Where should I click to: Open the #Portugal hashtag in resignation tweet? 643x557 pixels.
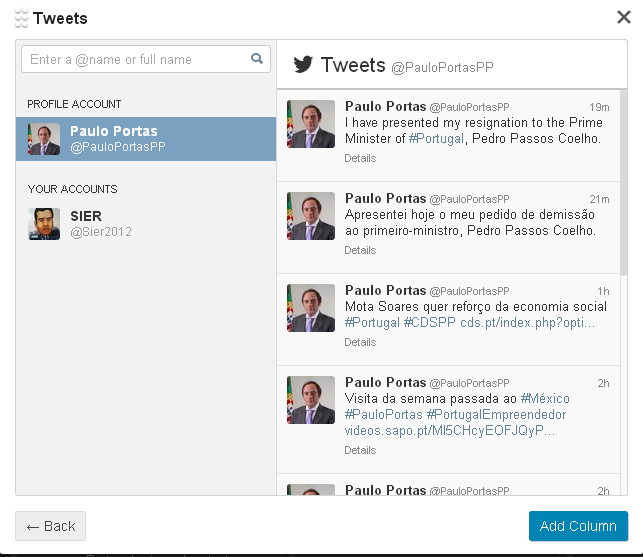click(x=436, y=139)
